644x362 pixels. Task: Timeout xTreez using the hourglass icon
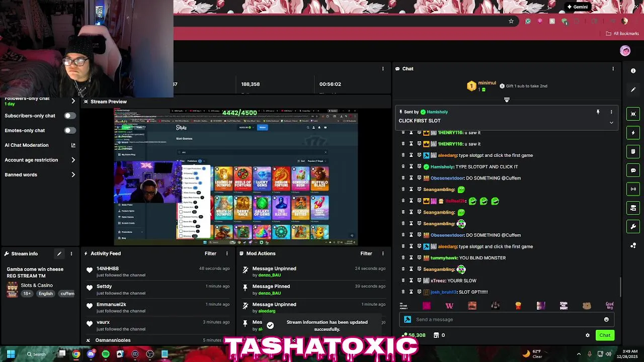(x=411, y=281)
